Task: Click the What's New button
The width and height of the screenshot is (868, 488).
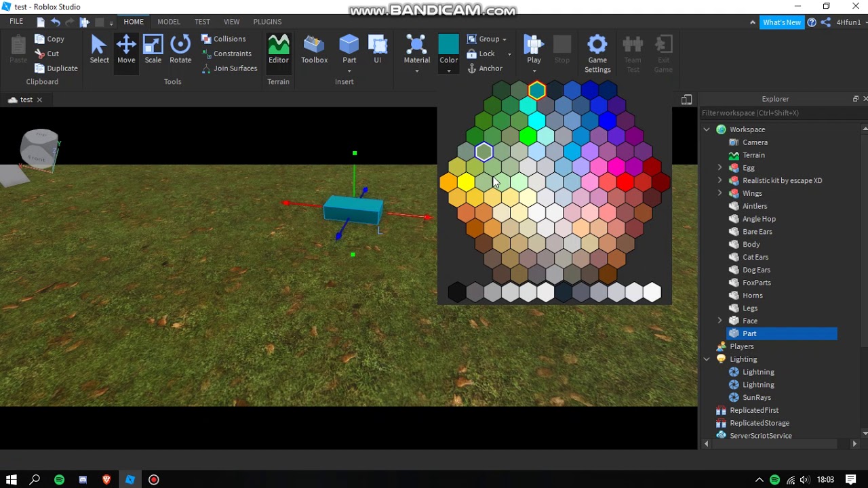Action: click(x=782, y=22)
